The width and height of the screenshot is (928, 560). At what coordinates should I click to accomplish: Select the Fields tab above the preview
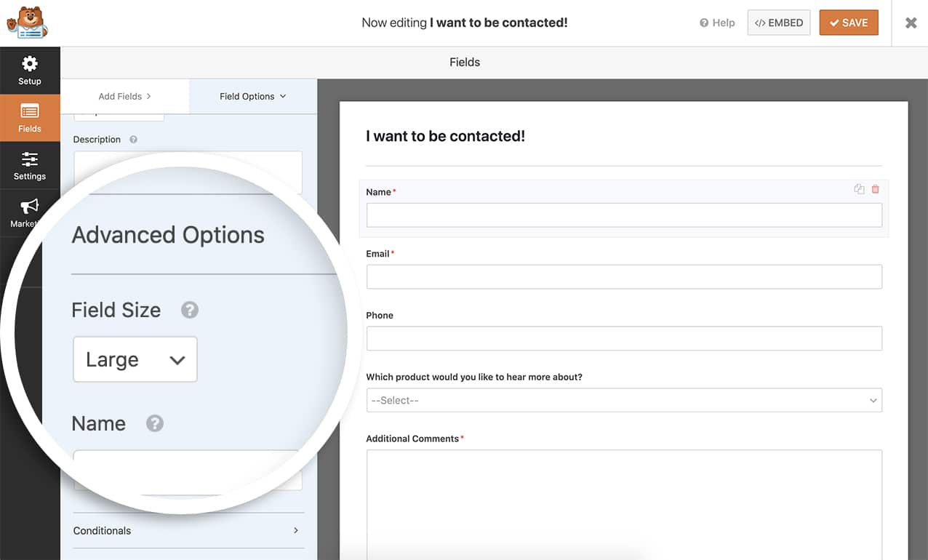tap(464, 62)
